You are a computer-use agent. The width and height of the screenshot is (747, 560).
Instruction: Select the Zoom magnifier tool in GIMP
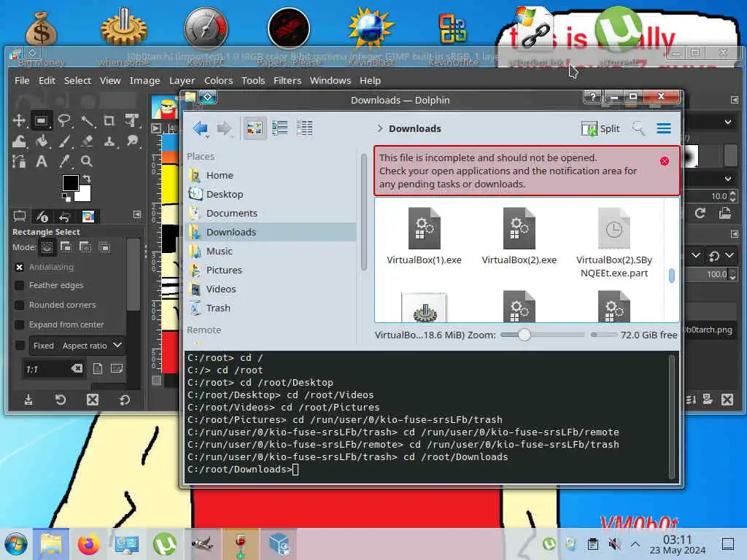[x=87, y=161]
